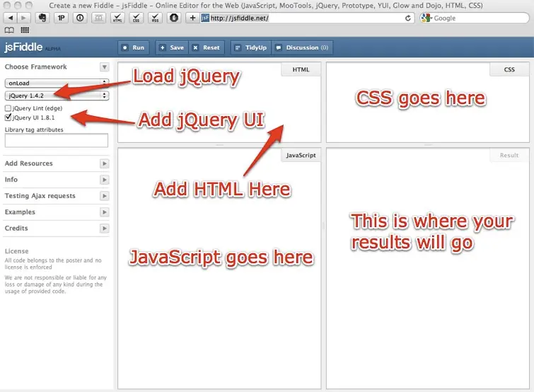Click the Reader-style book toolbar button
Viewport: 534px width, 392px height.
click(x=99, y=18)
